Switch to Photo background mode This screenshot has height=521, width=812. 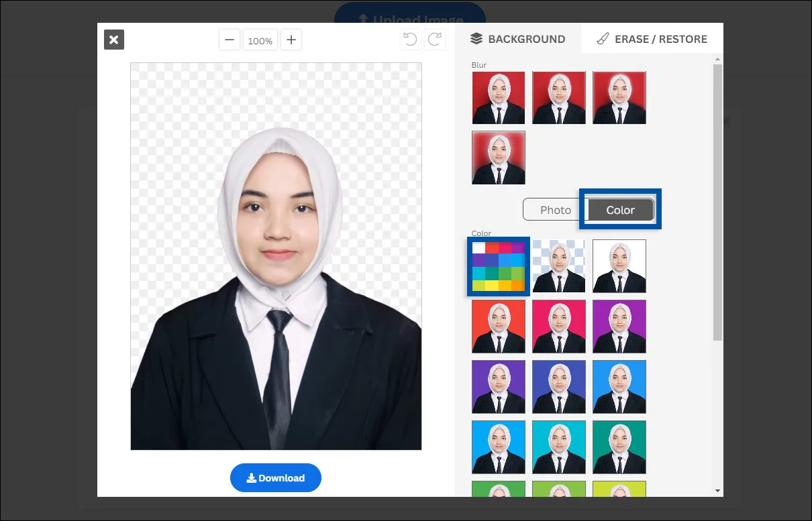tap(555, 209)
